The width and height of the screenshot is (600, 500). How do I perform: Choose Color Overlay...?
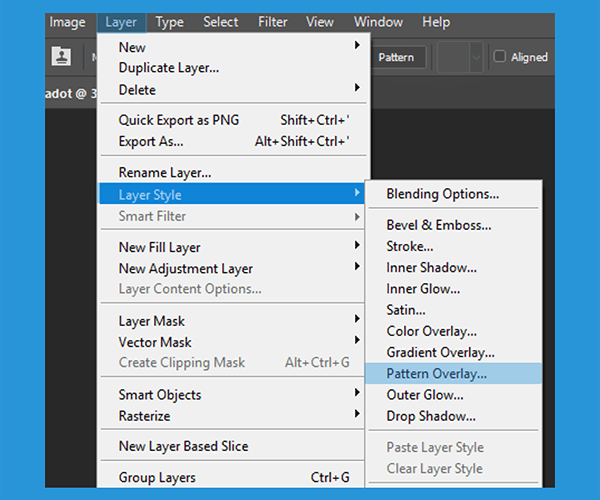453,331
